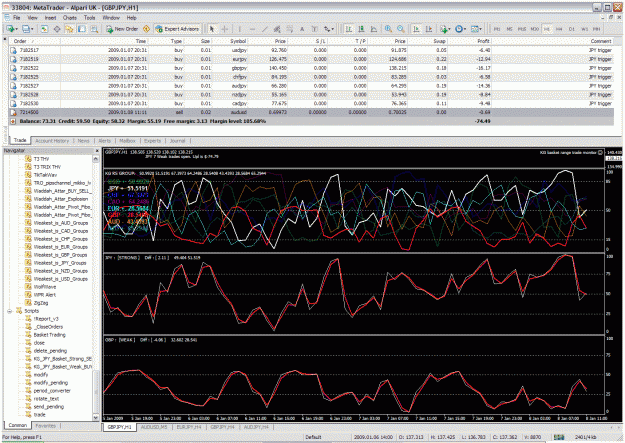Select the line chart icon
625x443 pixels.
374,29
